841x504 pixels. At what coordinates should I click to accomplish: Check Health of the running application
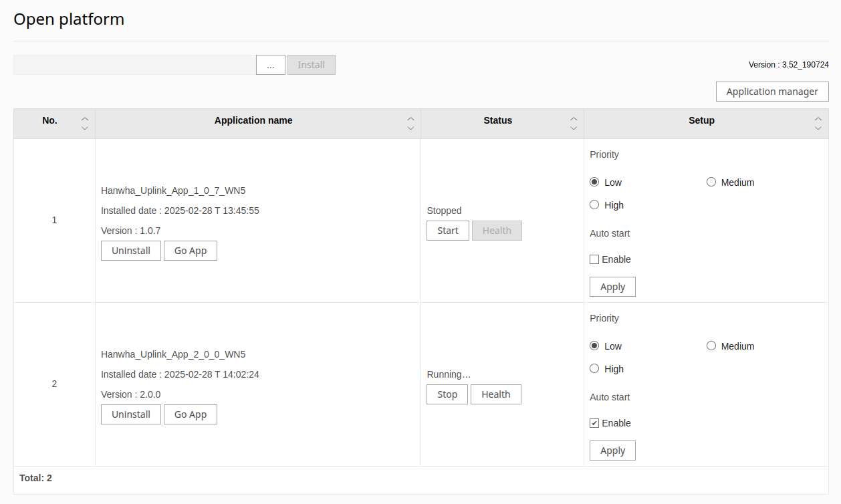pos(495,394)
